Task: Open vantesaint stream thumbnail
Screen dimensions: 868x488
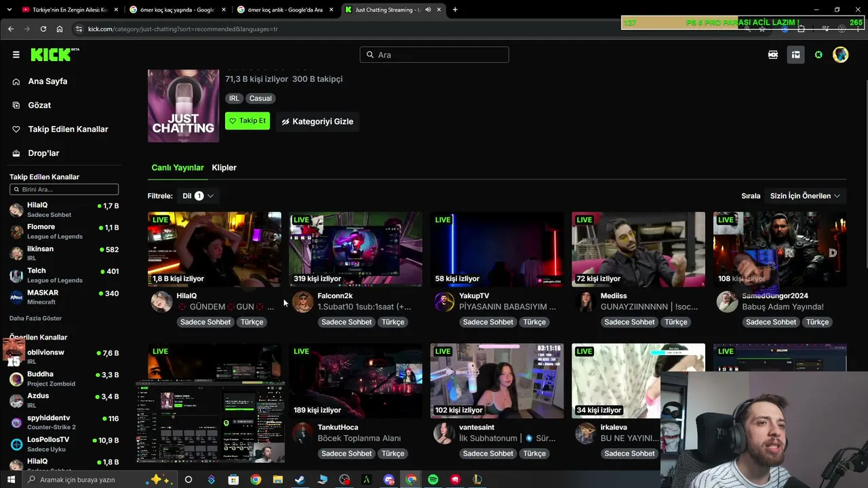Action: [497, 381]
